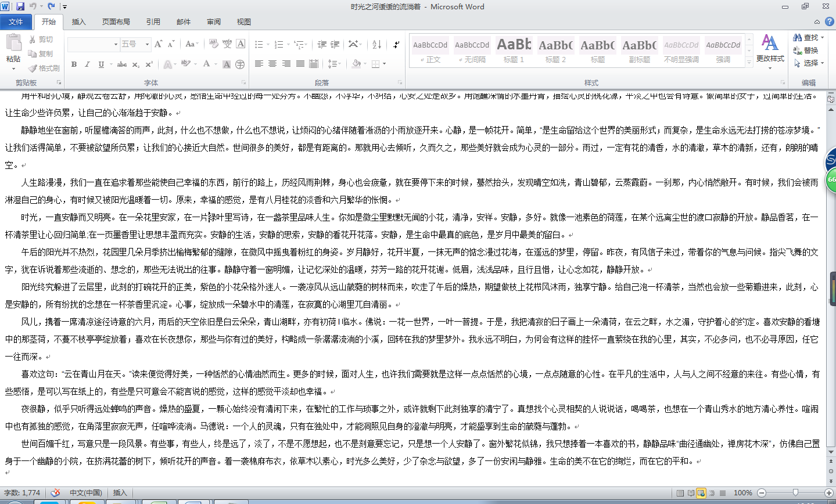Switch to the Page Layout (页面布局) tab
836x504 pixels.
click(116, 21)
